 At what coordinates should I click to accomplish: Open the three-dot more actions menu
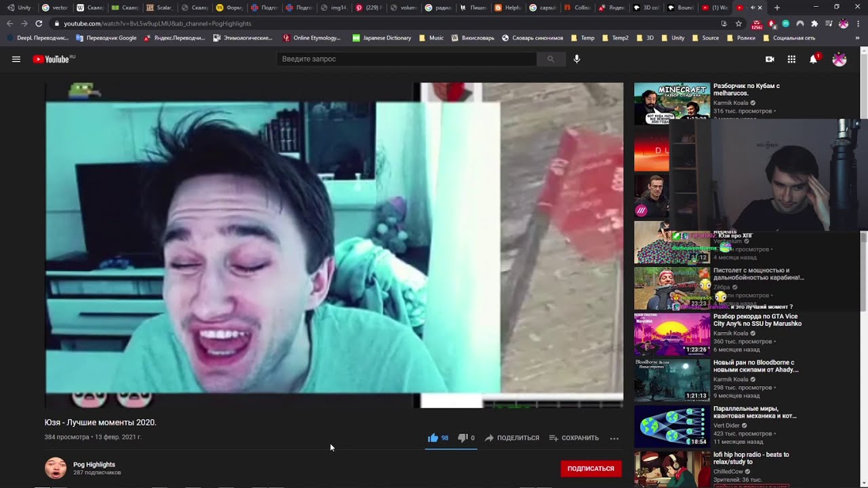614,438
